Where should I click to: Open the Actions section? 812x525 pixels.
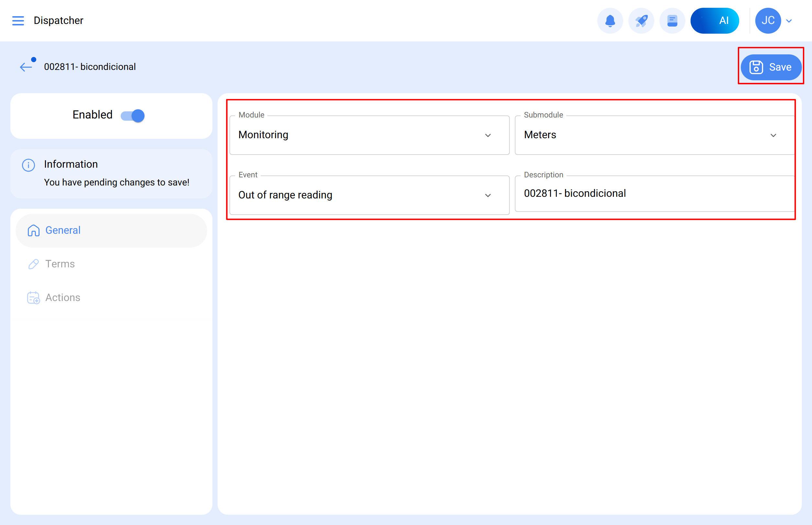pyautogui.click(x=62, y=297)
